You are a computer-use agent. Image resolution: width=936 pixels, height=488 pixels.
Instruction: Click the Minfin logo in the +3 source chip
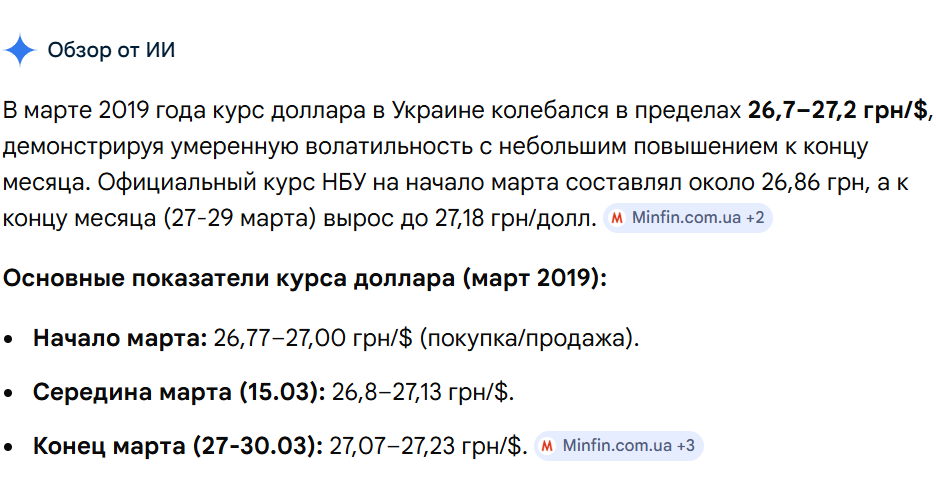coord(548,446)
